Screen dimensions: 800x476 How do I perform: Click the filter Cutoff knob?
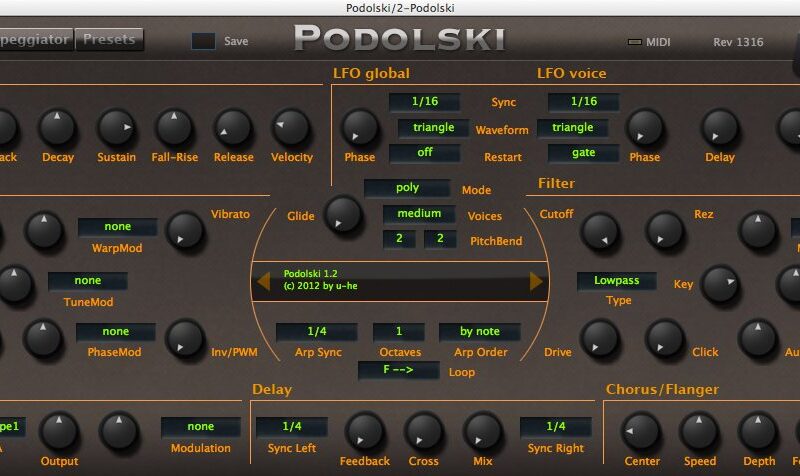601,231
